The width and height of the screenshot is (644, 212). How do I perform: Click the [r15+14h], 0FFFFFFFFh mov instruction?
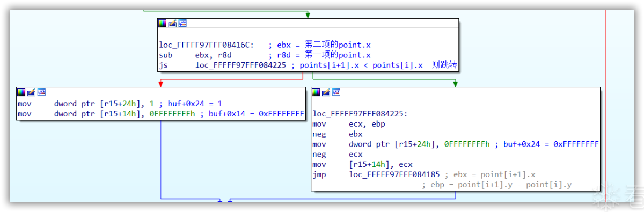106,114
